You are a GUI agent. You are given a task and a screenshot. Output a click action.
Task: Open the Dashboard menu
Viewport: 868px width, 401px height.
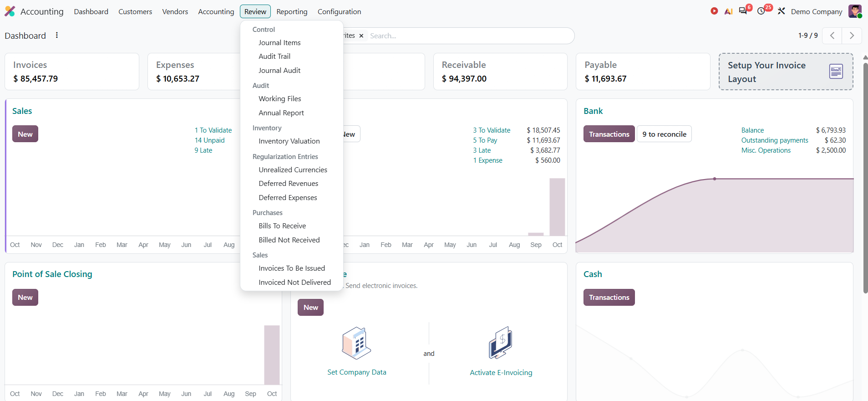click(x=91, y=11)
